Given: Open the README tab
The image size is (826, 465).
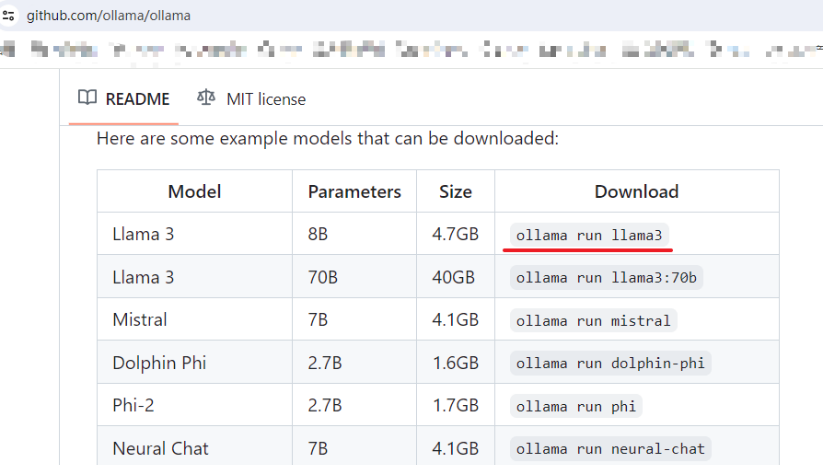Looking at the screenshot, I should click(124, 99).
